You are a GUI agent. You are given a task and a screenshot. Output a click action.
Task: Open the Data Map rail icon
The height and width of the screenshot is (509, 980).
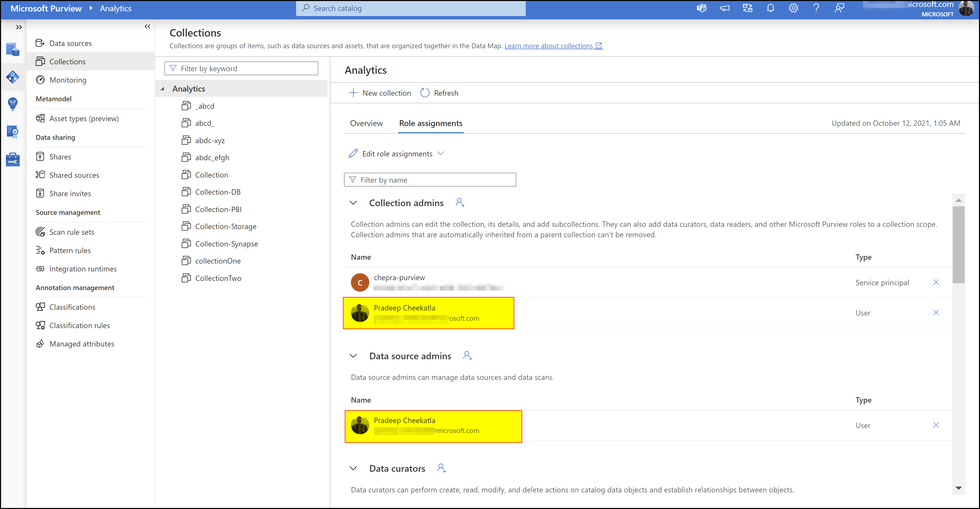coord(13,77)
